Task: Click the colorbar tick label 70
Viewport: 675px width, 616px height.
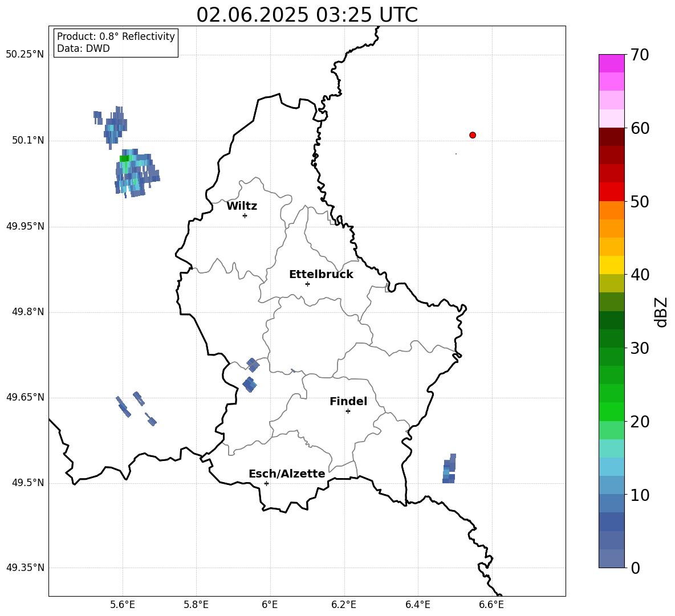Action: point(640,55)
